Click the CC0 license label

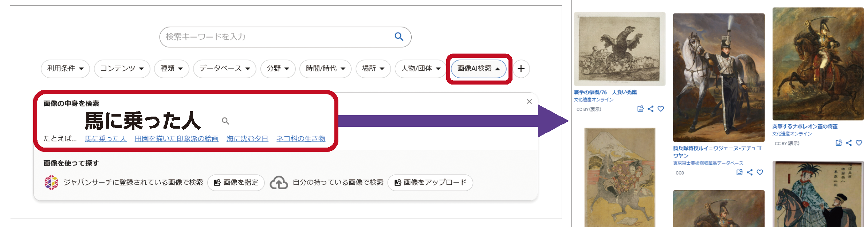click(x=680, y=173)
